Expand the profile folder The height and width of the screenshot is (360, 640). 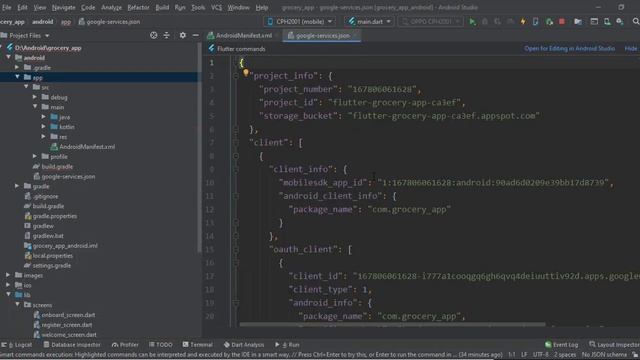point(35,156)
